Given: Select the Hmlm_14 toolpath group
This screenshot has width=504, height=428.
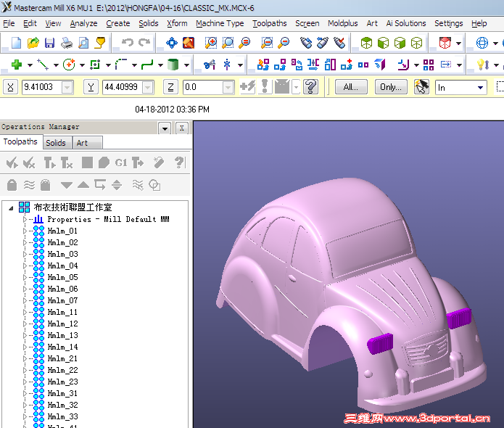Looking at the screenshot, I should pos(62,347).
